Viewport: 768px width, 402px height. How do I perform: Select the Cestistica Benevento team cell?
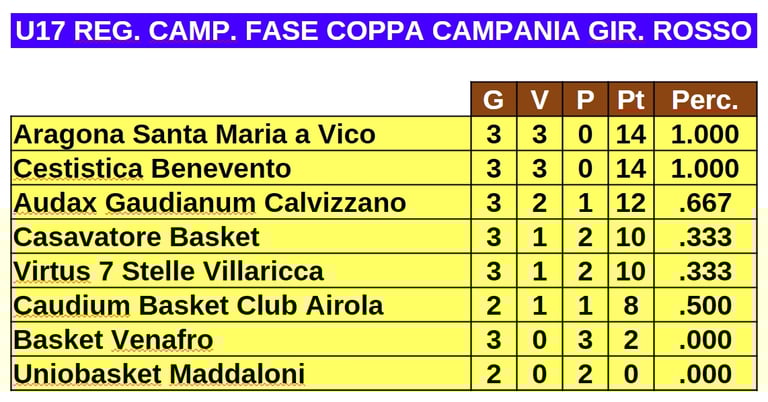[240, 168]
